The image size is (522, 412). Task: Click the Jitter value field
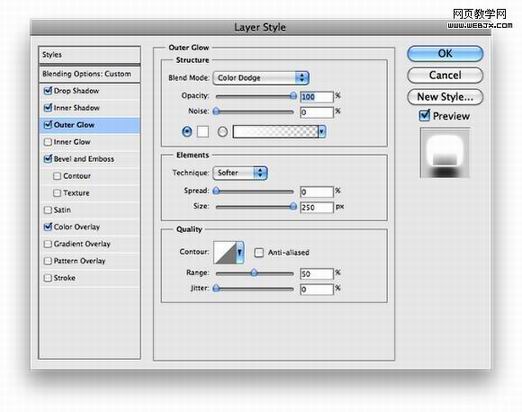pyautogui.click(x=317, y=289)
